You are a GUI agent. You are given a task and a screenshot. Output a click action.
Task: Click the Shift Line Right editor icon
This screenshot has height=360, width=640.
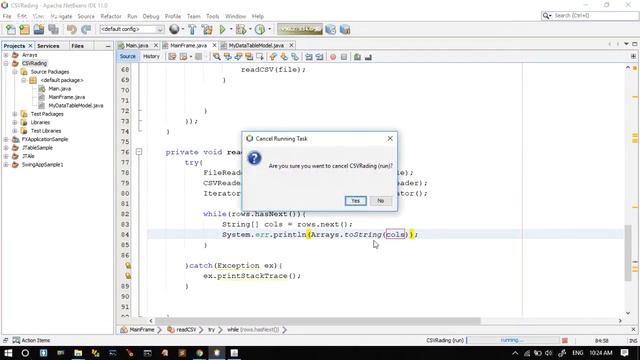(320, 57)
